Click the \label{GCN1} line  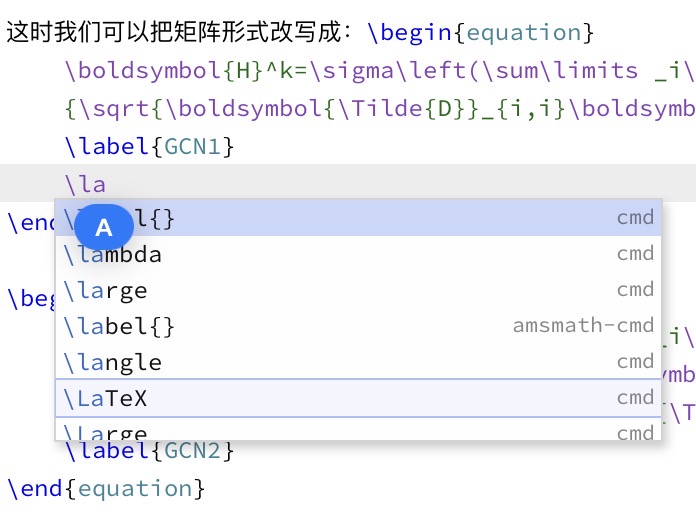point(148,147)
